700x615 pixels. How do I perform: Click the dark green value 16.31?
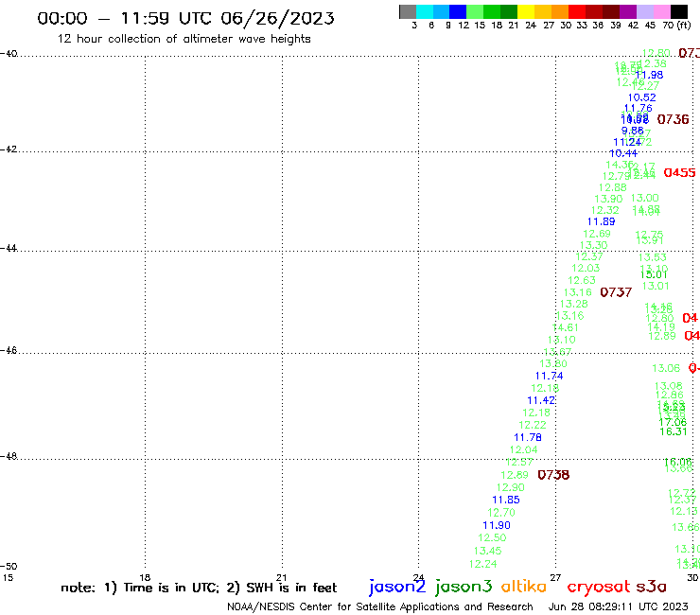tap(674, 431)
